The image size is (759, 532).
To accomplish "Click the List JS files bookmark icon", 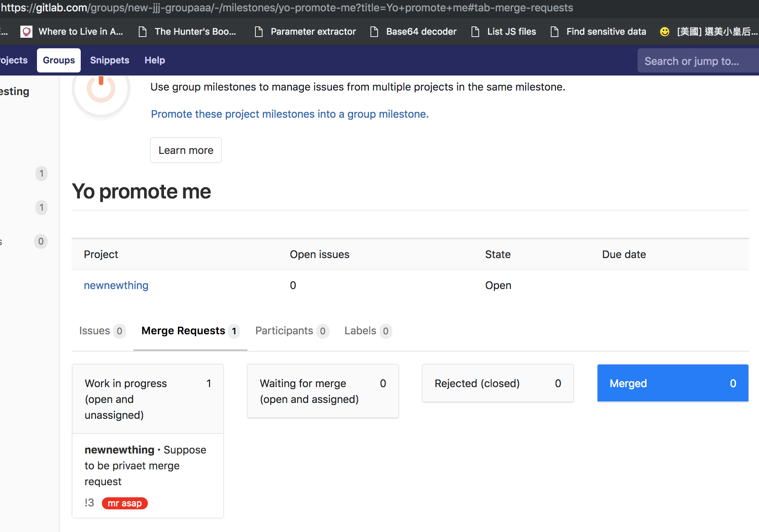I will point(475,32).
